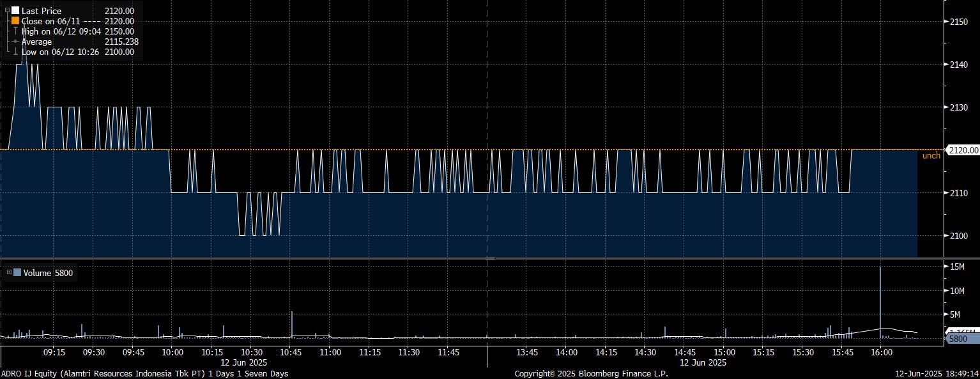
Task: Click the 10:00 time axis label
Action: 172,352
